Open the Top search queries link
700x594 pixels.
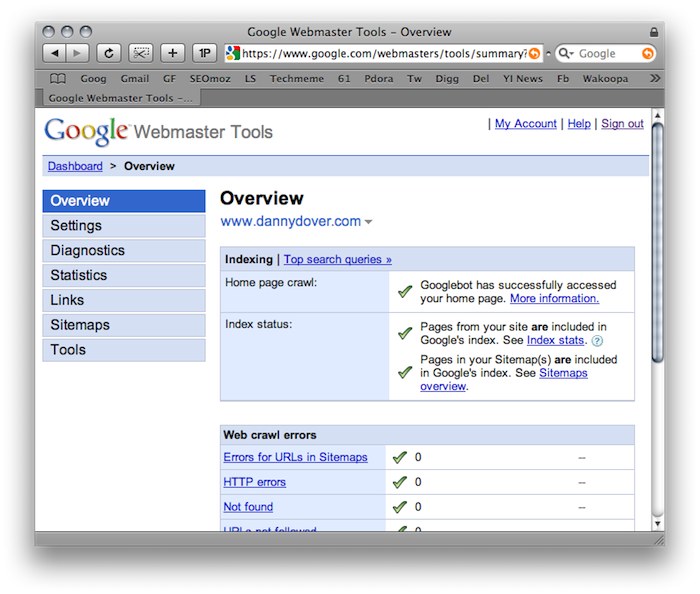pos(338,259)
